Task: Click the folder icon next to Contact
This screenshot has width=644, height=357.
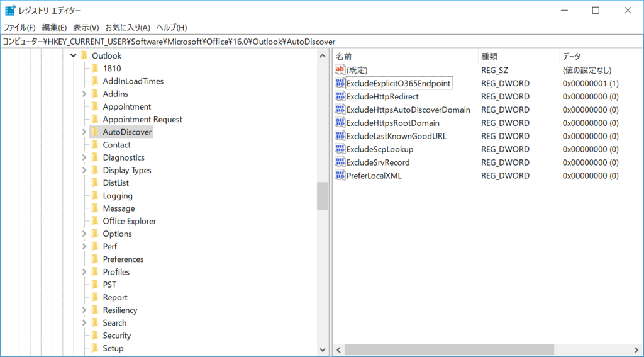Action: coord(96,145)
